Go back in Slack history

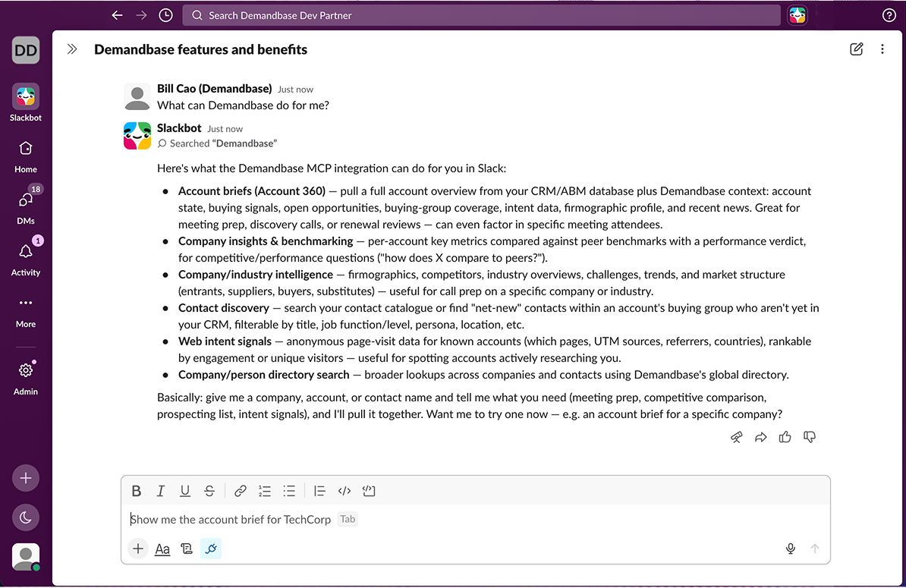[x=118, y=16]
